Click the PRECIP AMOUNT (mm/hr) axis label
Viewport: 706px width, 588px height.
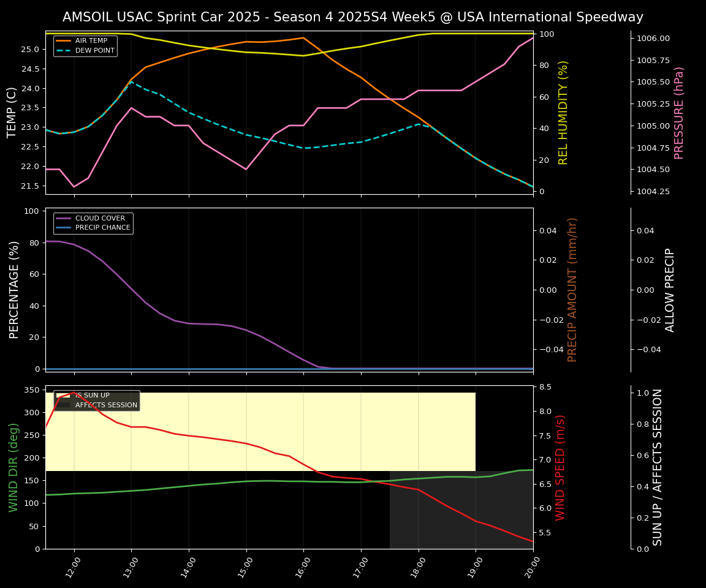[x=572, y=290]
